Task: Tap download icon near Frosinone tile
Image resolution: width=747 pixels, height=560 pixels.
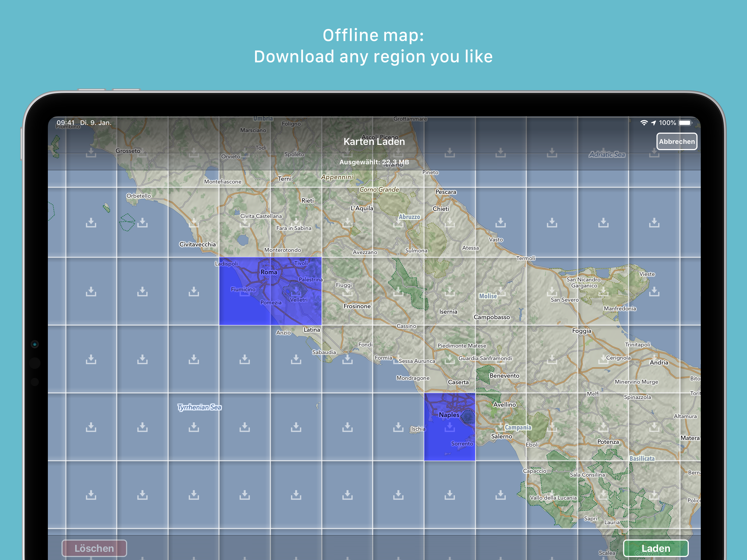Action: click(x=347, y=291)
